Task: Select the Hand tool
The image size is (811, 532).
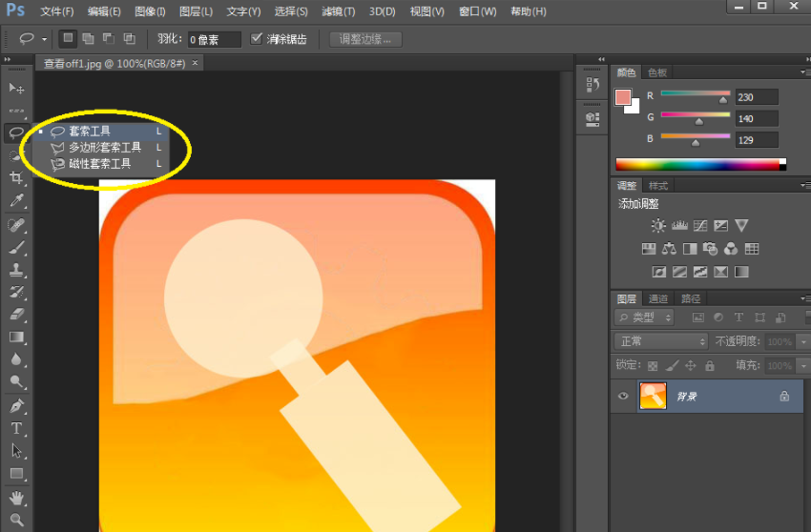Action: coord(16,498)
